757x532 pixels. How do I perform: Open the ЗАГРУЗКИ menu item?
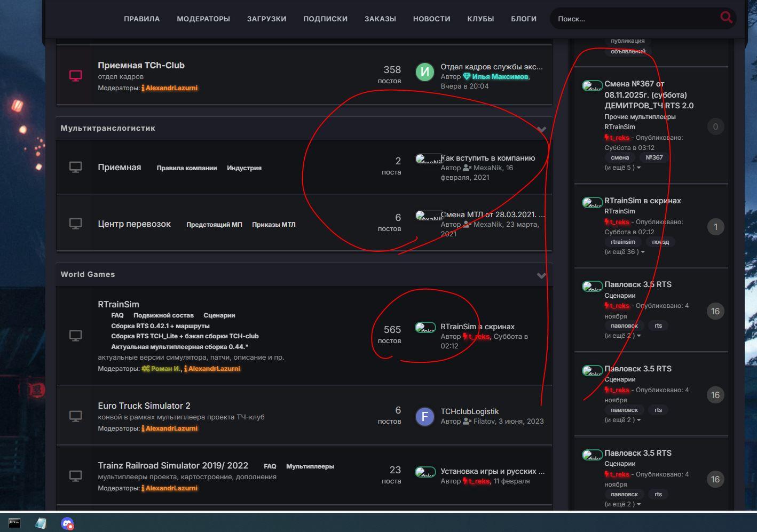click(266, 19)
